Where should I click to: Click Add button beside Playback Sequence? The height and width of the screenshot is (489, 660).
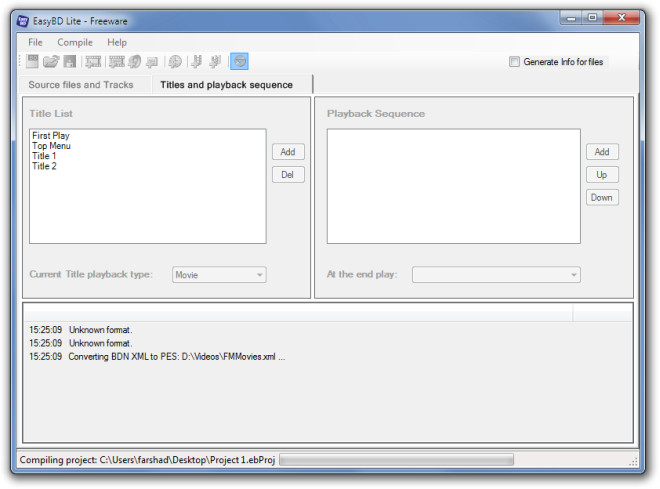tap(602, 152)
